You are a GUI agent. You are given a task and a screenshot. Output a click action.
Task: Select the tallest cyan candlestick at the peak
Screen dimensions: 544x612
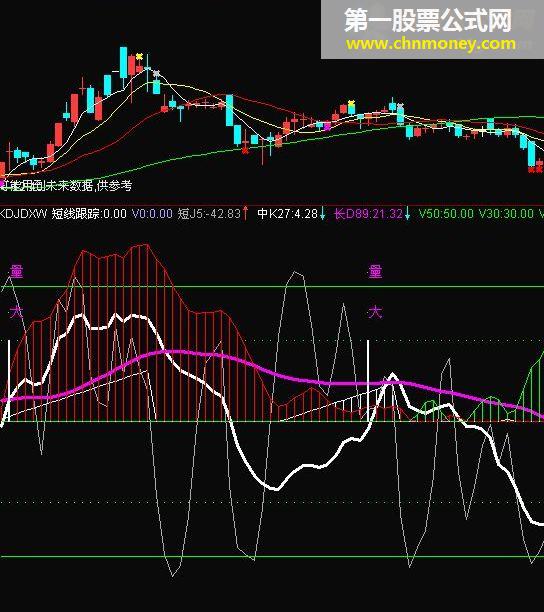coord(123,62)
